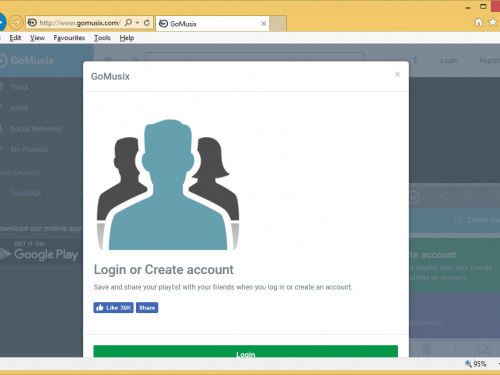The width and height of the screenshot is (500, 375).
Task: Click the gomusix.com address field
Action: click(x=79, y=23)
